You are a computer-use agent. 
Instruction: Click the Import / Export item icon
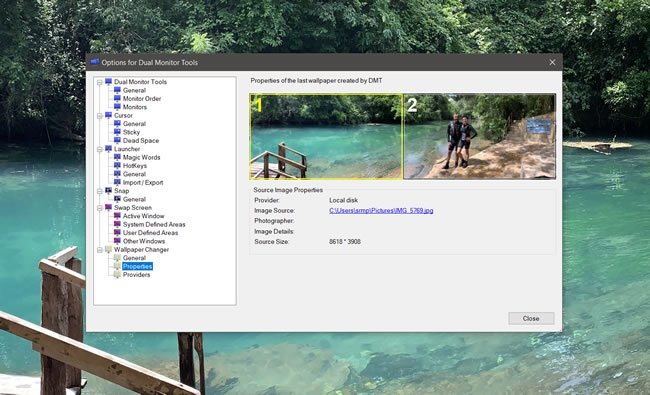pyautogui.click(x=117, y=182)
